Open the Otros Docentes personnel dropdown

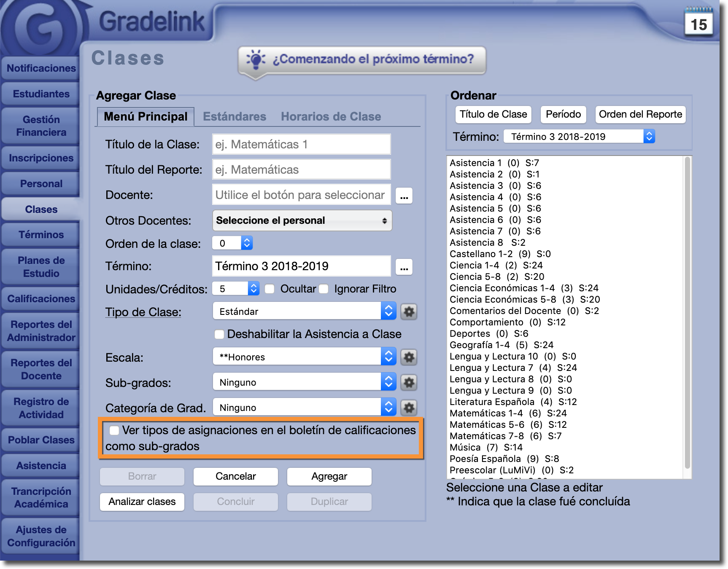coord(302,220)
